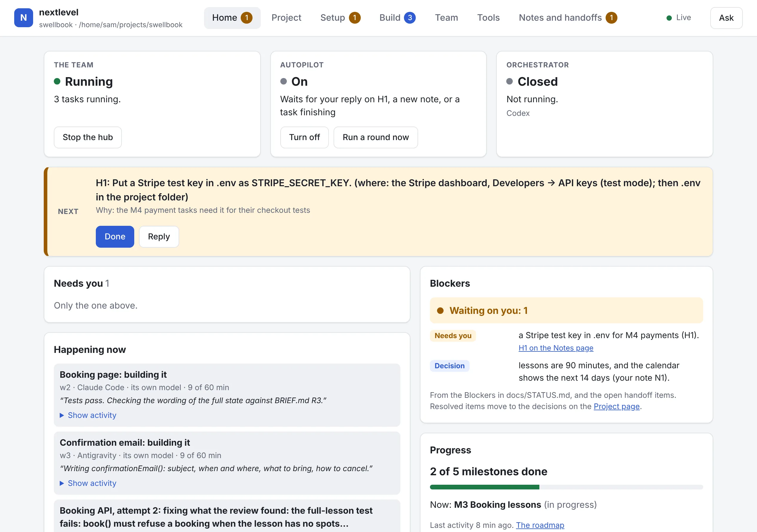Image resolution: width=757 pixels, height=532 pixels.
Task: Go to the Build tab
Action: [397, 18]
